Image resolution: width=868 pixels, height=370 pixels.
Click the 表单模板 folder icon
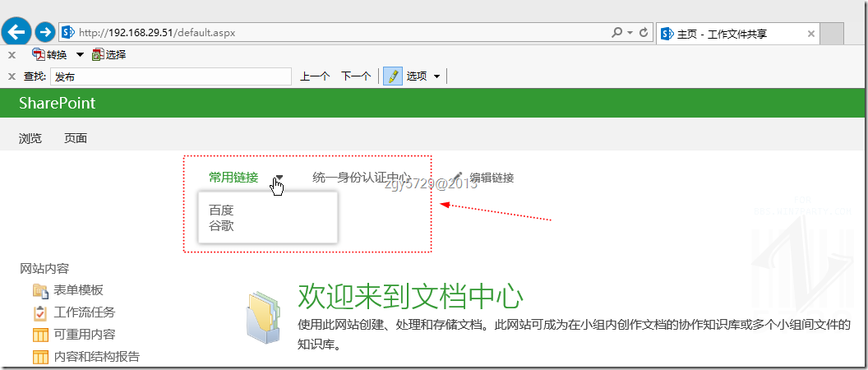(40, 290)
